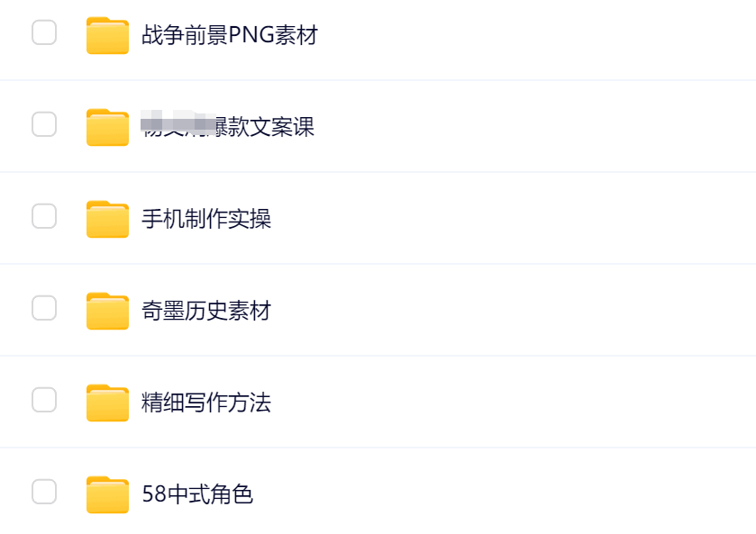Open the 战争前景PNG素材 folder name
The height and width of the screenshot is (534, 756).
point(230,36)
